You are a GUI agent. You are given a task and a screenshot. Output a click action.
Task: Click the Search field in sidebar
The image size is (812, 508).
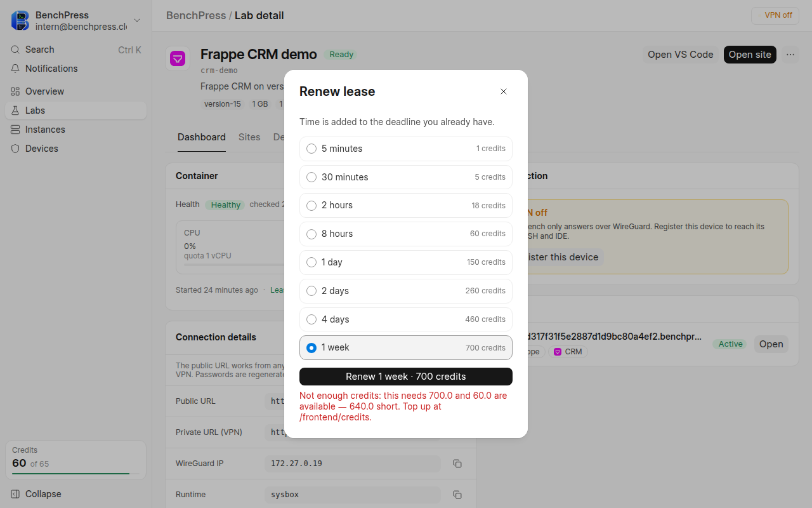[x=75, y=50]
